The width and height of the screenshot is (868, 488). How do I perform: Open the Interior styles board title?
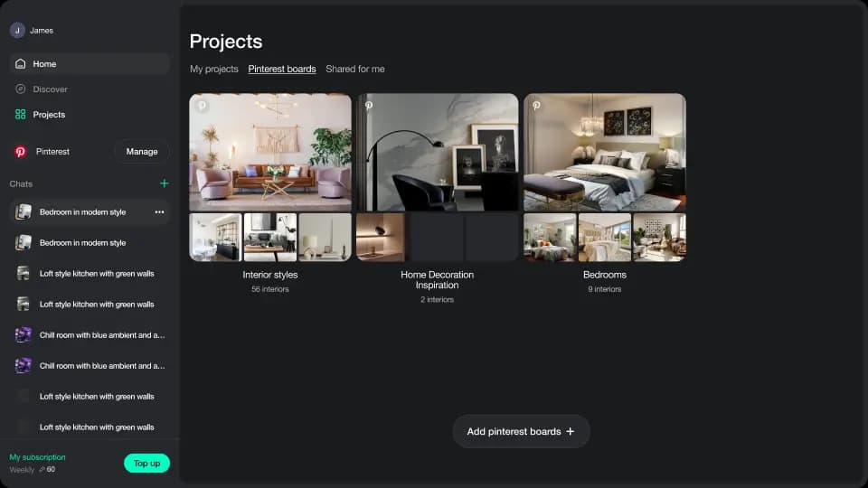click(270, 275)
